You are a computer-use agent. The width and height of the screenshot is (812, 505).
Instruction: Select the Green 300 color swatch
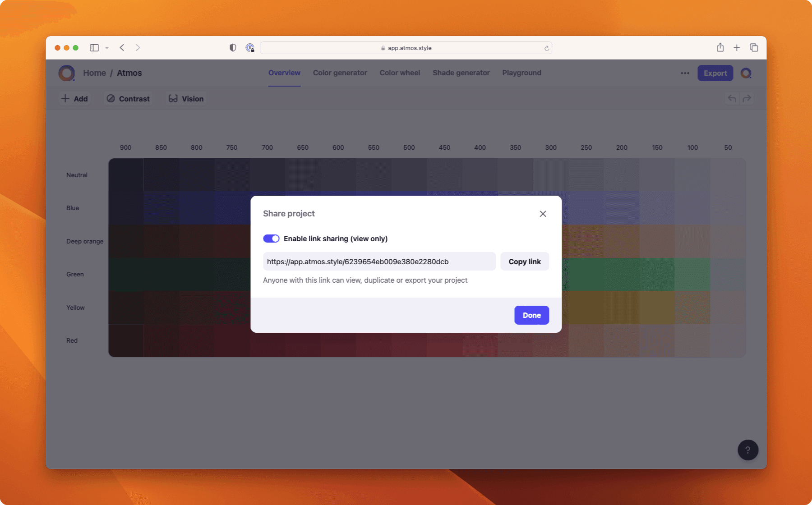click(550, 274)
